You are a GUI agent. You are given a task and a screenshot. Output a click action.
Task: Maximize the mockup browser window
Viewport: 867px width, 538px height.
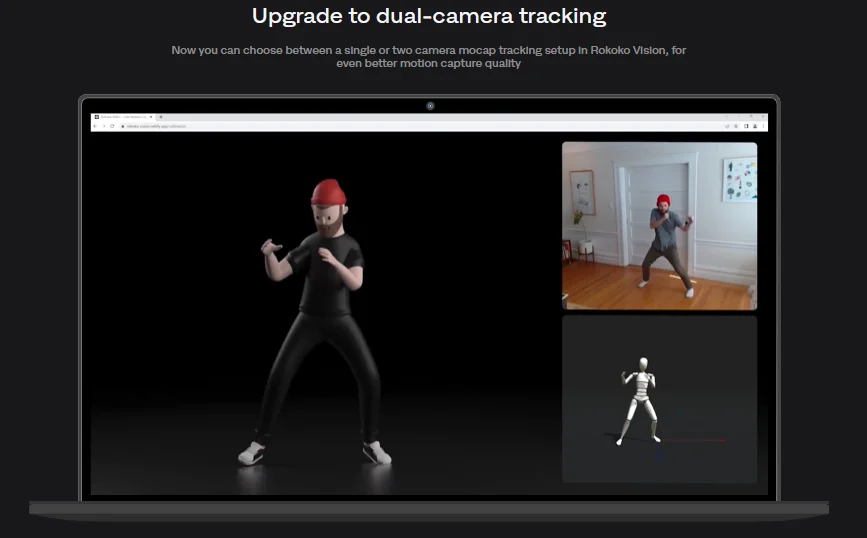(751, 116)
